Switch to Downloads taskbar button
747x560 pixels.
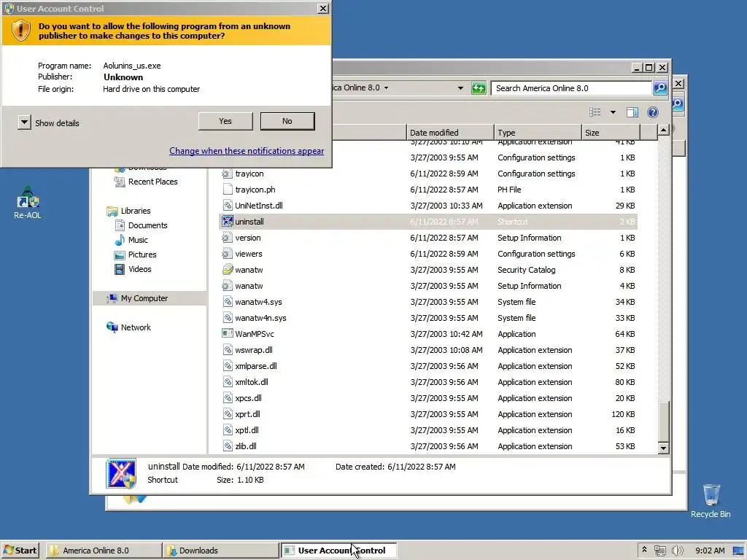click(x=220, y=551)
